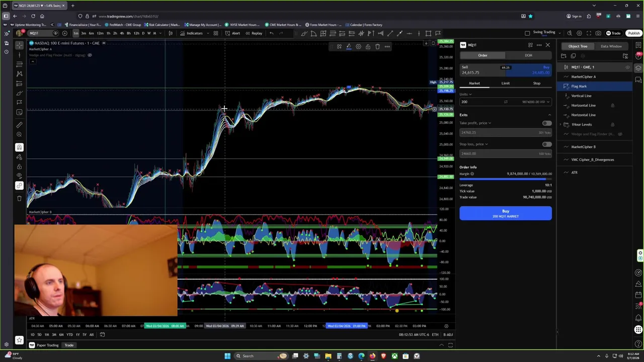Create new group folder in object tree

click(563, 56)
